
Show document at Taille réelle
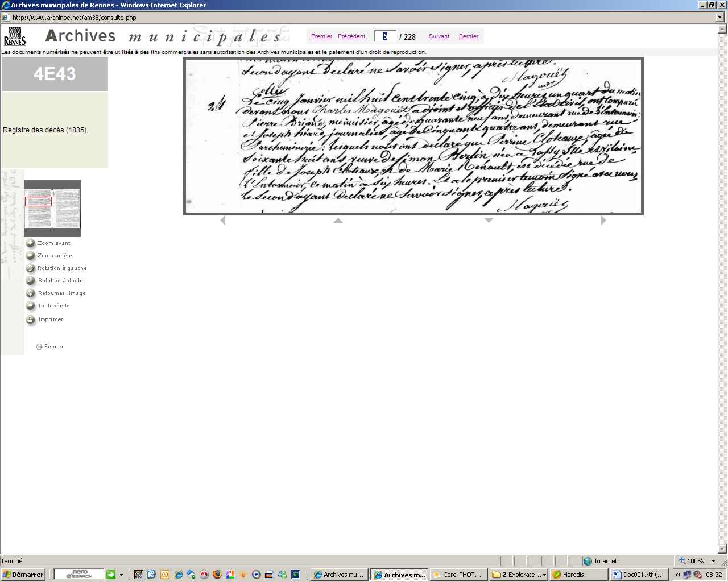pyautogui.click(x=31, y=306)
